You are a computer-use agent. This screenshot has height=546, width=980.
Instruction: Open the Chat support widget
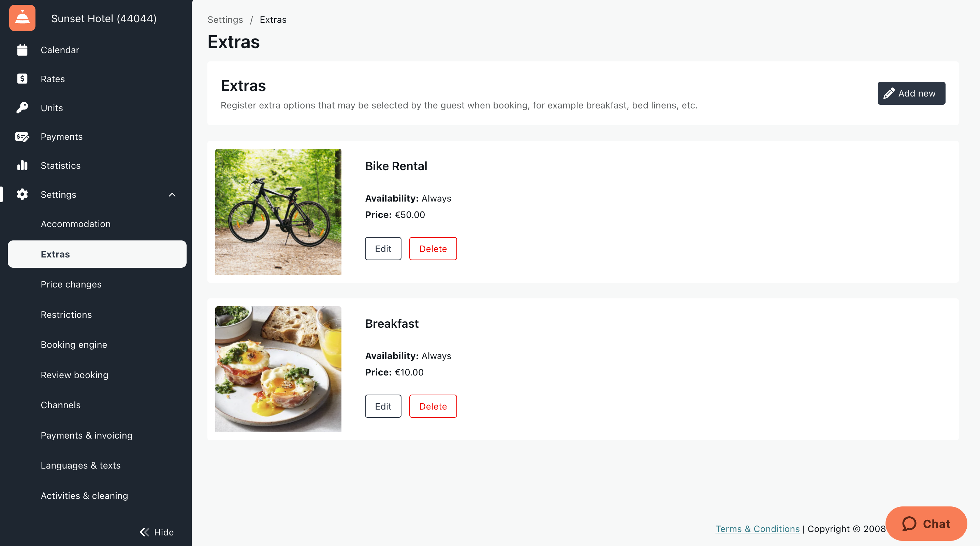point(926,523)
